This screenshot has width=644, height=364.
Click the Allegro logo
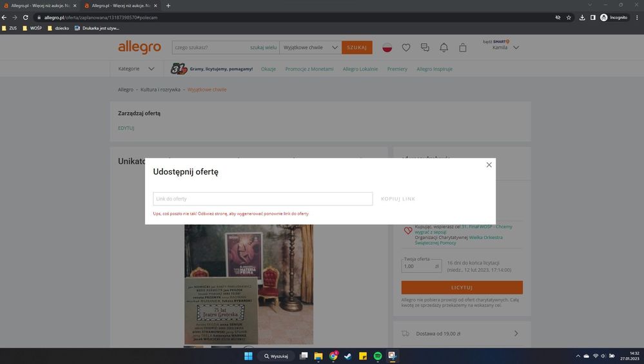tap(140, 47)
